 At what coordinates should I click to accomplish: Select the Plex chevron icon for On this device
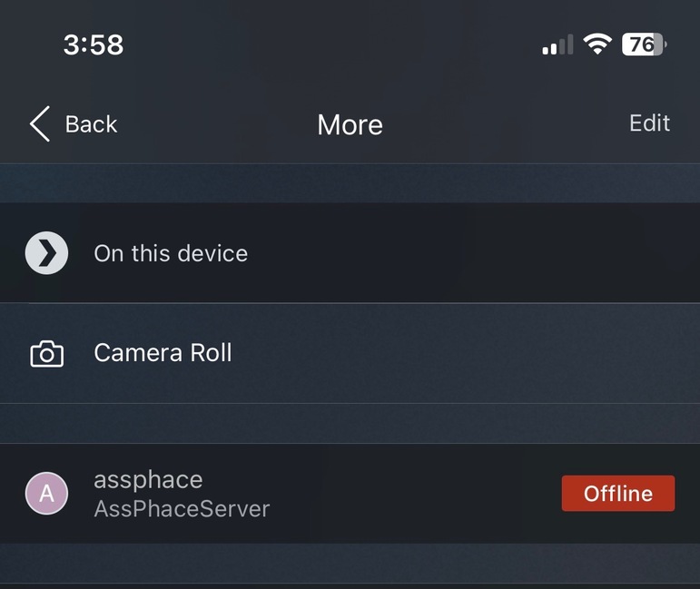[x=46, y=253]
